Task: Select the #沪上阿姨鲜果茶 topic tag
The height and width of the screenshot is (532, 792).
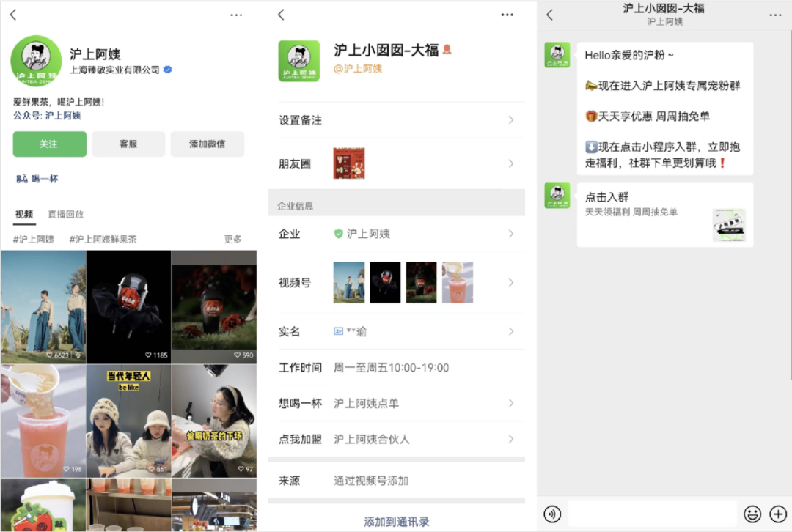Action: (x=103, y=239)
